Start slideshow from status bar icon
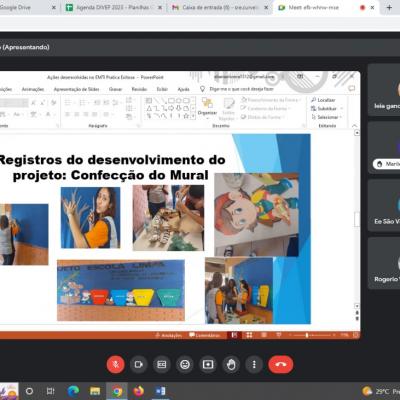The width and height of the screenshot is (400, 400). [x=279, y=335]
